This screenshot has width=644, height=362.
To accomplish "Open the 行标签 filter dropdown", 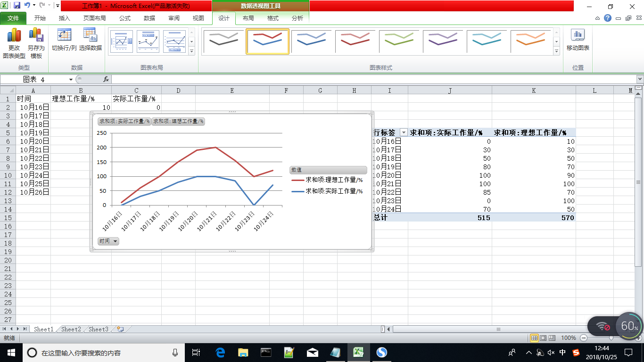I will [x=404, y=133].
